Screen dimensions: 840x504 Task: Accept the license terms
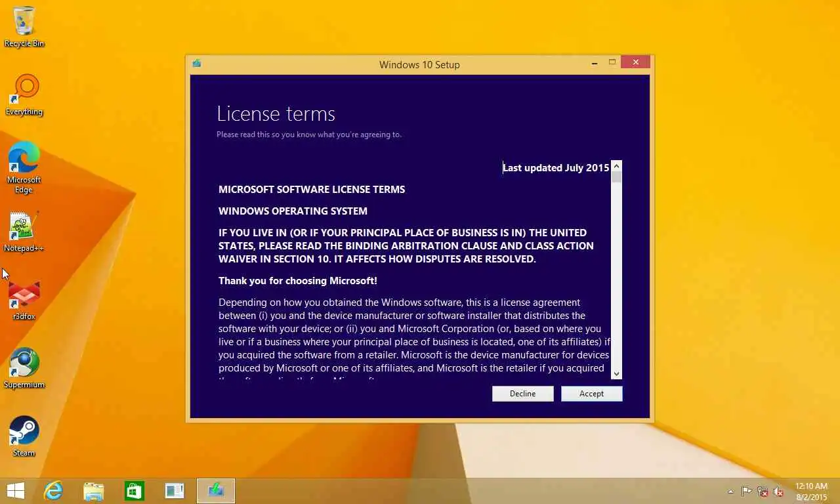[x=591, y=393]
